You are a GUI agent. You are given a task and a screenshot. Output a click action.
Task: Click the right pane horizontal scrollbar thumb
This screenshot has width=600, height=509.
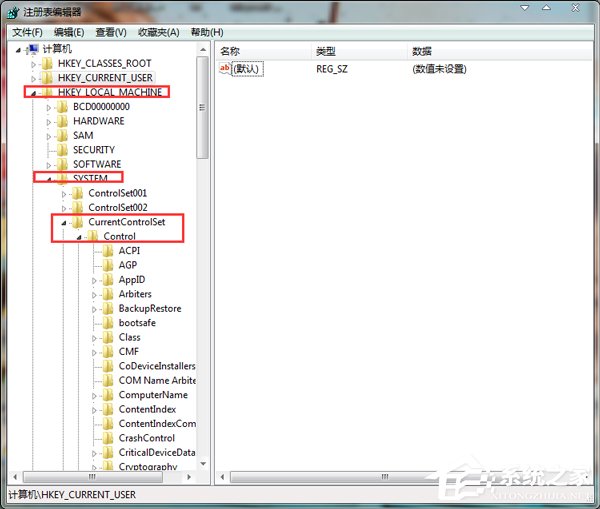pos(385,477)
